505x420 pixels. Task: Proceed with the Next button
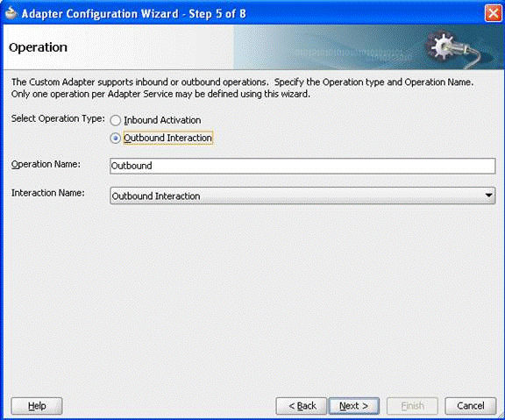point(353,406)
